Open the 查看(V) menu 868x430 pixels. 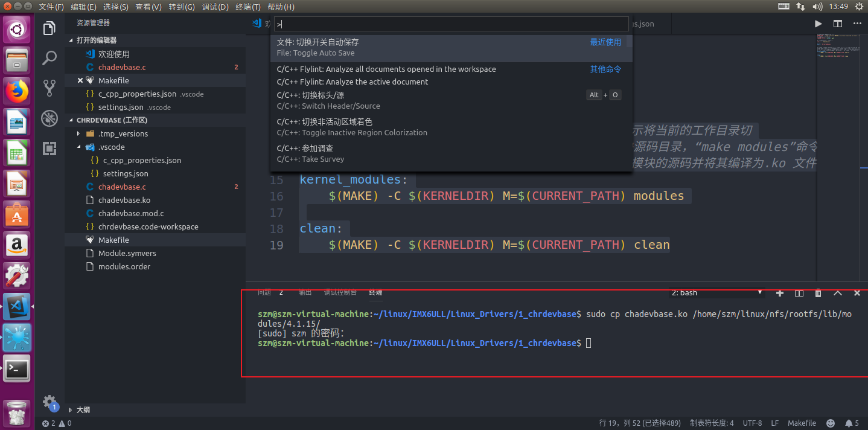pyautogui.click(x=148, y=7)
